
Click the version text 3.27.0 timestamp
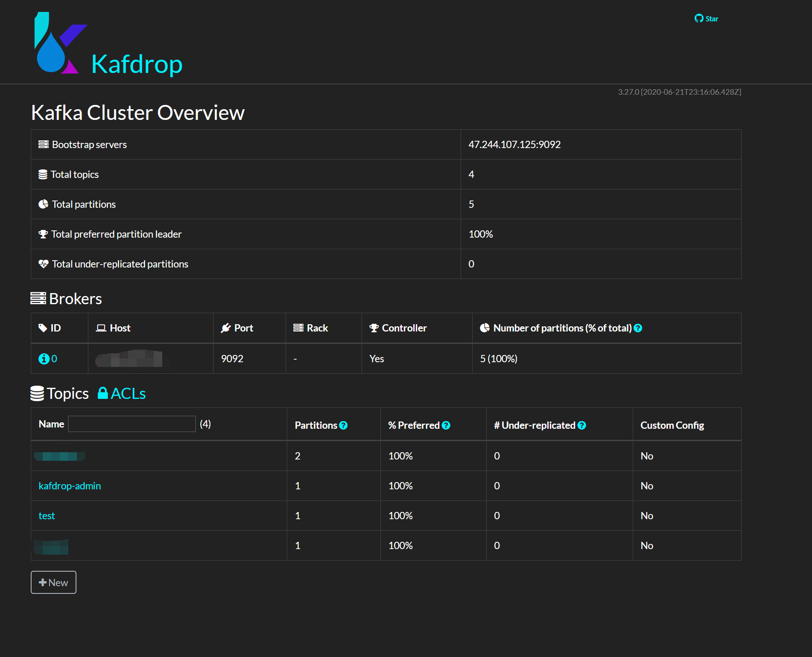679,92
